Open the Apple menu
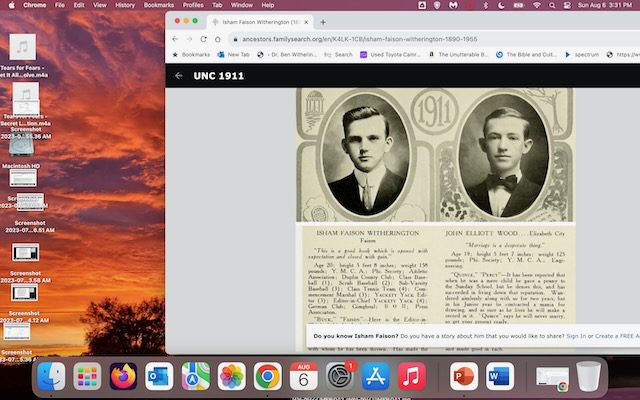This screenshot has height=400, width=640. [x=11, y=5]
